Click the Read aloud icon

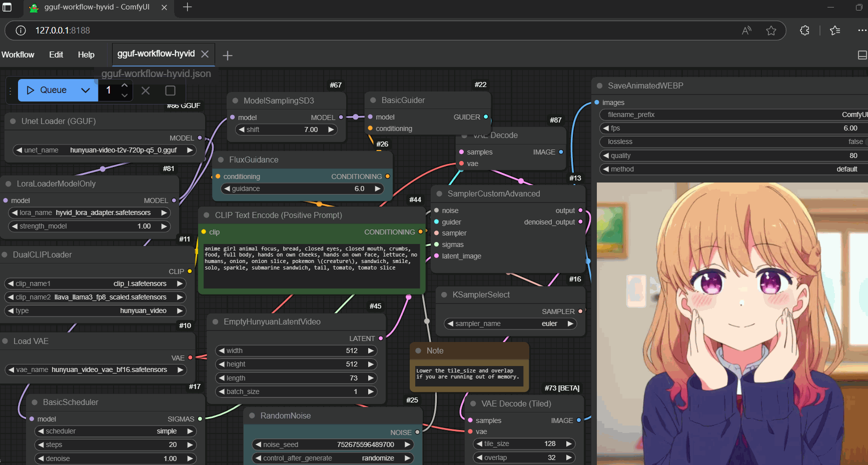[x=746, y=30]
